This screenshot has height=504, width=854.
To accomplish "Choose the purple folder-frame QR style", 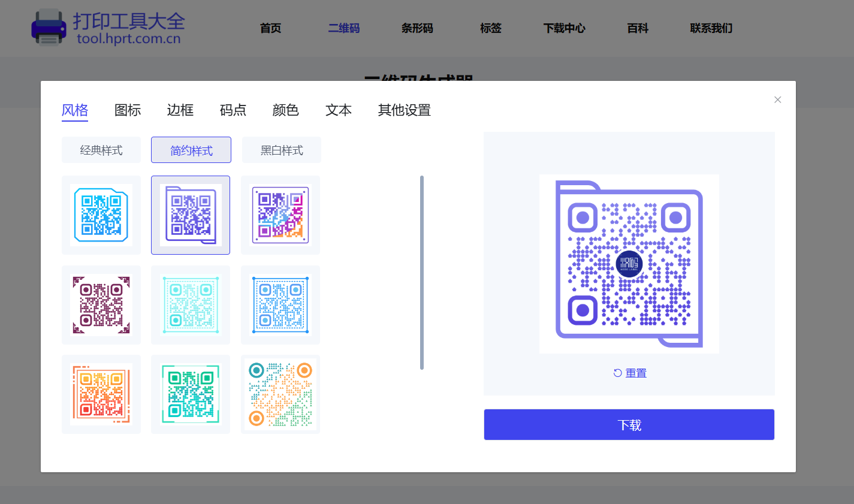I will tap(191, 215).
